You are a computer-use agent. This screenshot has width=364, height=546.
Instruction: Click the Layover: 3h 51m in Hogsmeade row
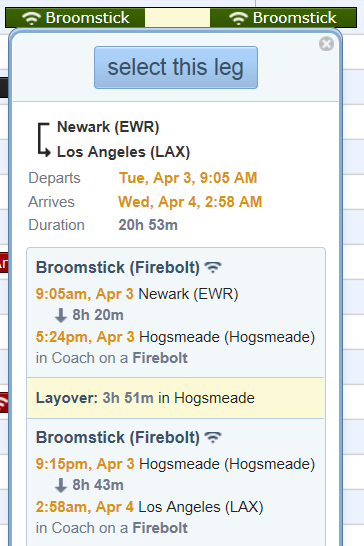(x=176, y=398)
